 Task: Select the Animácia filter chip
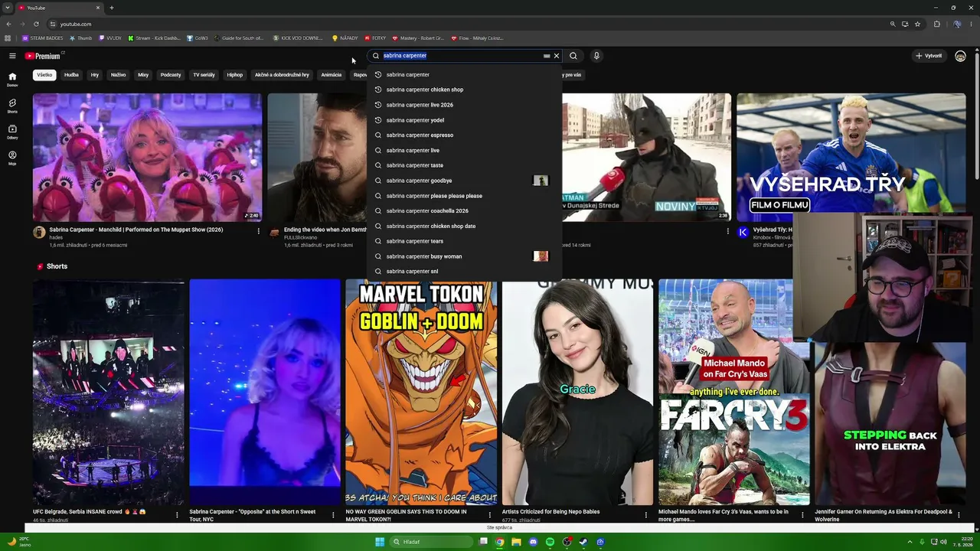(332, 75)
